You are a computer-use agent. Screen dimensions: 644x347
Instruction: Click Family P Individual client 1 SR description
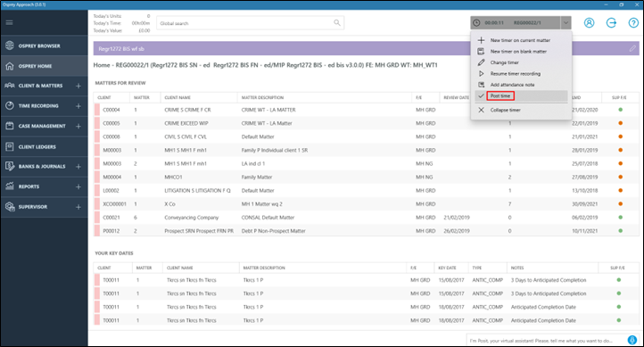275,150
